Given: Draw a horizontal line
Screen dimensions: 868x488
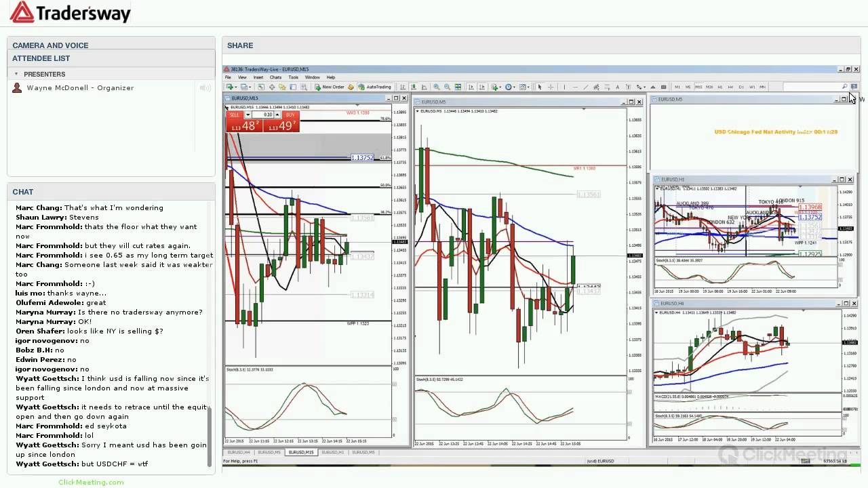Looking at the screenshot, I should click(x=575, y=87).
